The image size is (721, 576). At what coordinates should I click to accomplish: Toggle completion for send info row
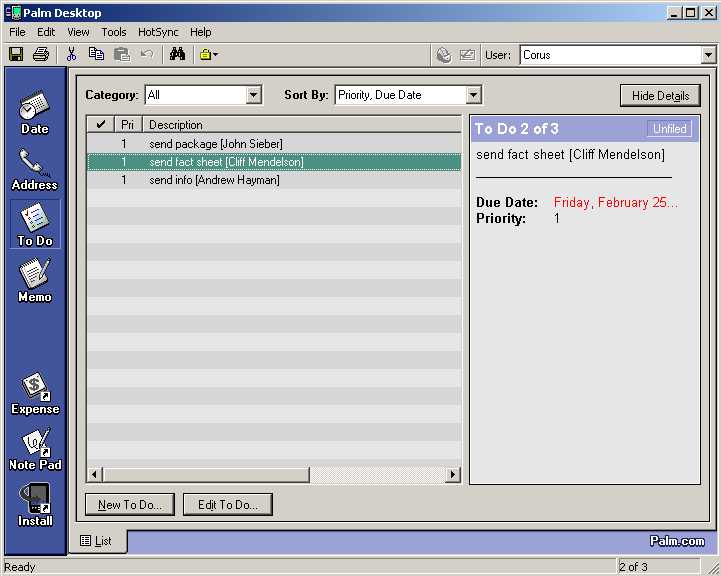click(101, 180)
